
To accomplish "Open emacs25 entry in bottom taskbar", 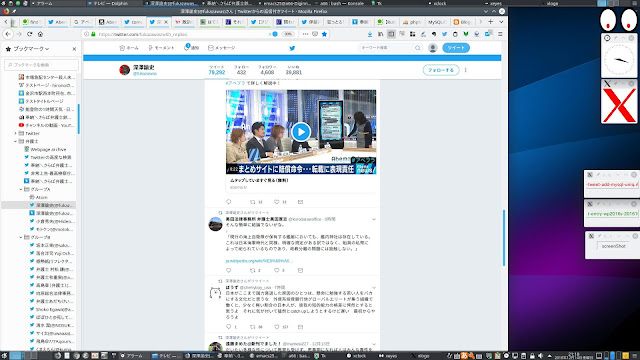I will coord(264,356).
